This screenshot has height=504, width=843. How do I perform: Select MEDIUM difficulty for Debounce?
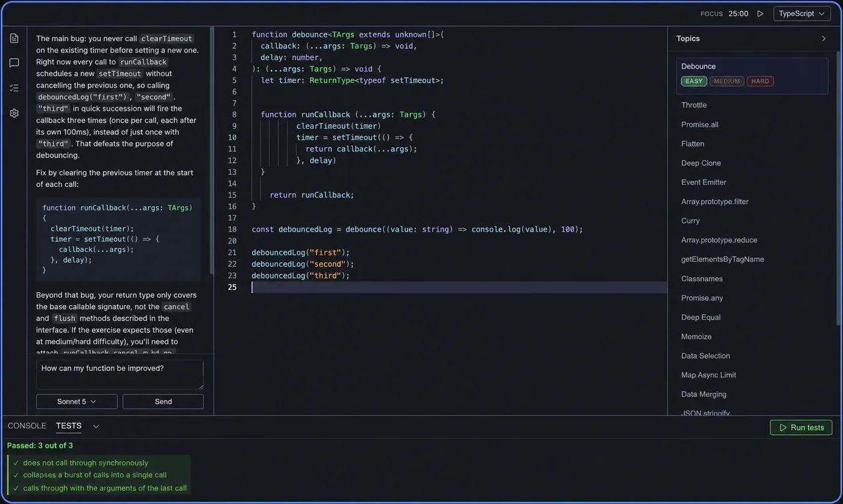pos(727,82)
